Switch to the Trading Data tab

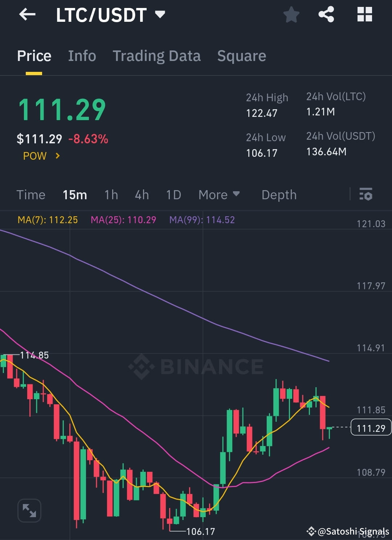click(157, 56)
